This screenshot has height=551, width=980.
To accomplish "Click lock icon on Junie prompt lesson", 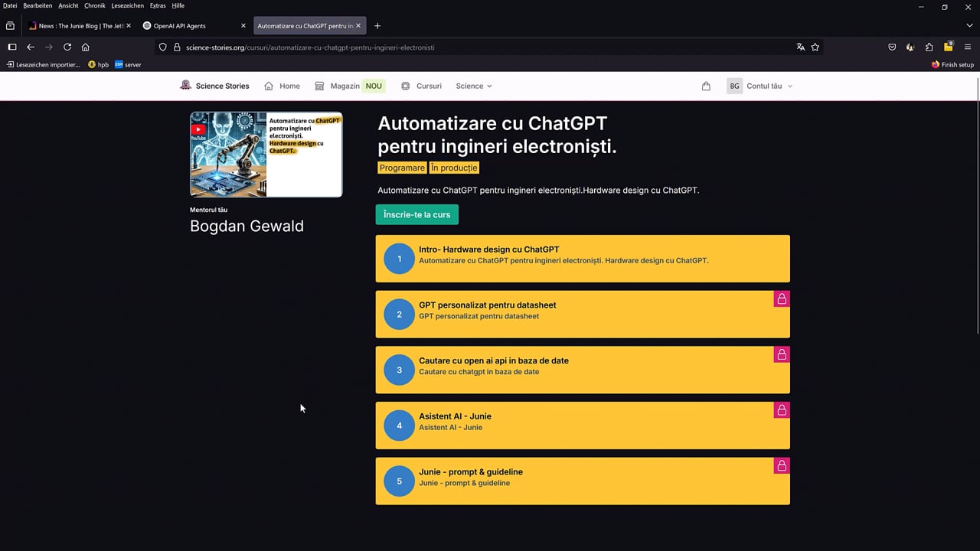I will pos(782,465).
